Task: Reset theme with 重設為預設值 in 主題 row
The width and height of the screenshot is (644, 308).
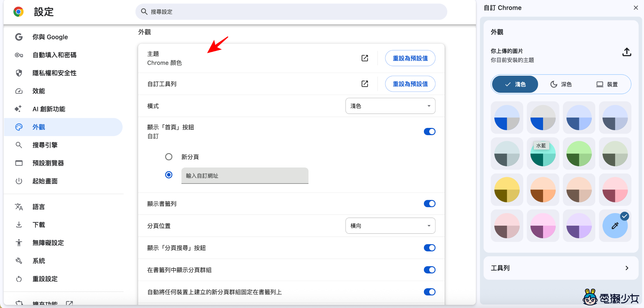Action: 410,58
